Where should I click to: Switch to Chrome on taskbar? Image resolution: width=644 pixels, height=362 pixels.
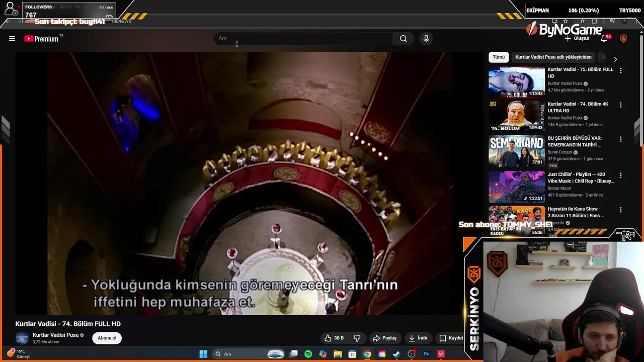367,354
